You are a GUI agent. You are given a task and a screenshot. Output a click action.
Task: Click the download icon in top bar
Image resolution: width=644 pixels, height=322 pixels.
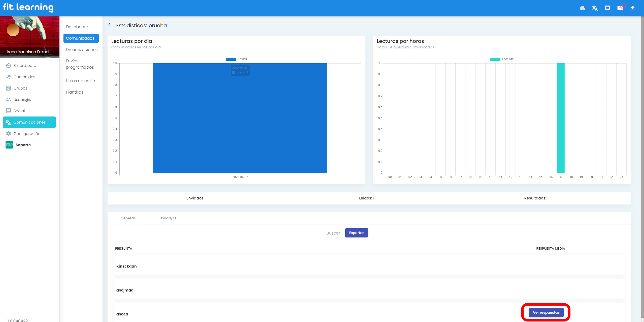coord(632,8)
